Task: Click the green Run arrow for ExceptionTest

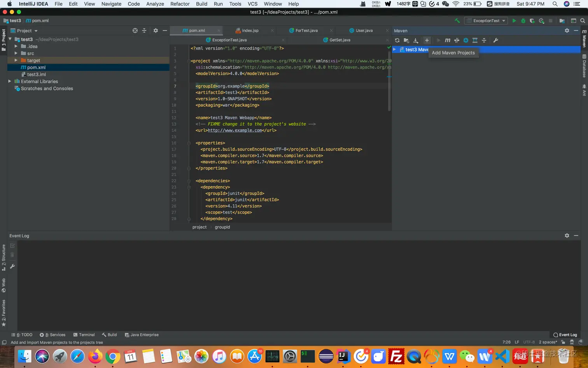Action: click(514, 21)
